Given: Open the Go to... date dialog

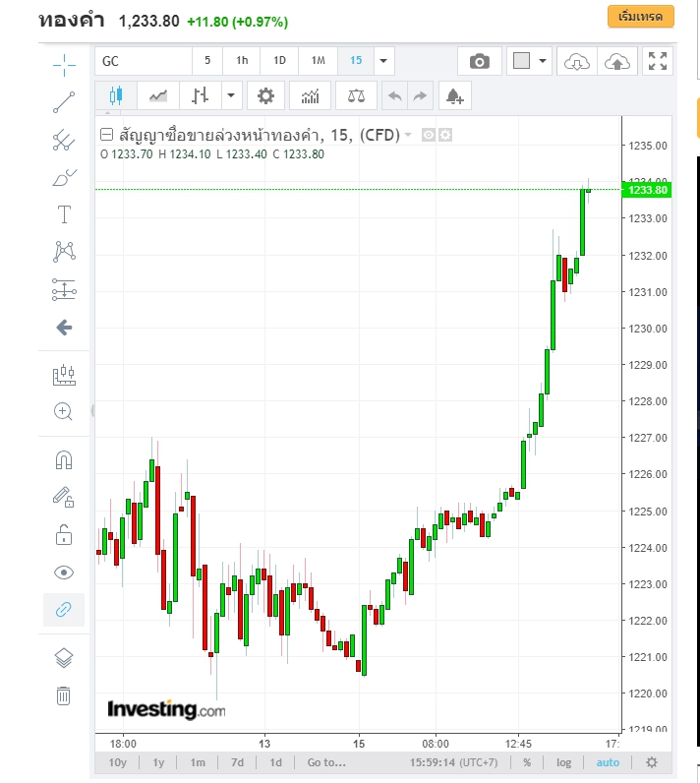Looking at the screenshot, I should click(326, 762).
